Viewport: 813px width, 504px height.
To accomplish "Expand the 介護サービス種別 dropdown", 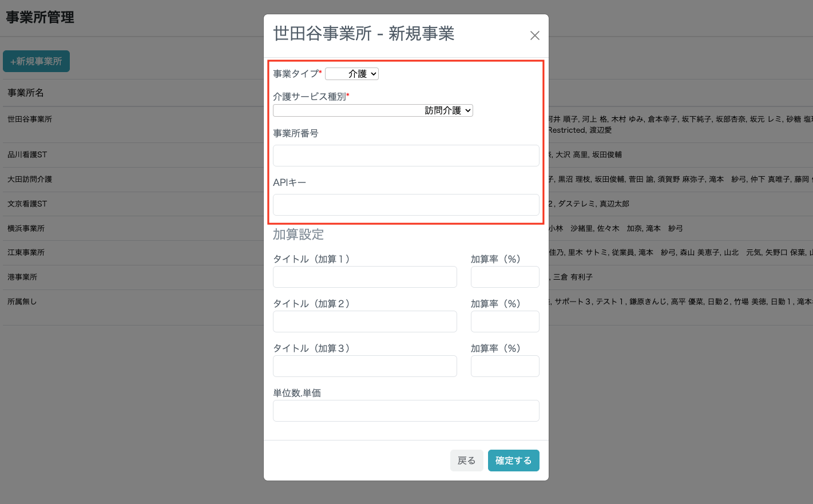I will click(372, 110).
